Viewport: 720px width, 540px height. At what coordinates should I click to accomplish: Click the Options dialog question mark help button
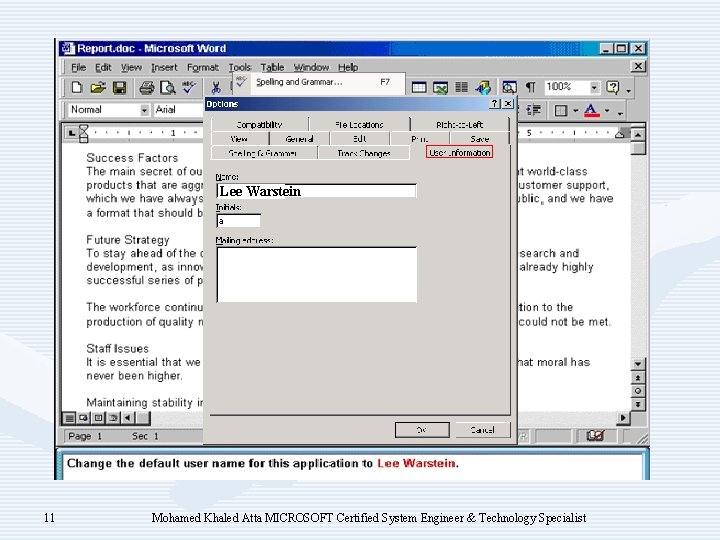click(x=494, y=104)
